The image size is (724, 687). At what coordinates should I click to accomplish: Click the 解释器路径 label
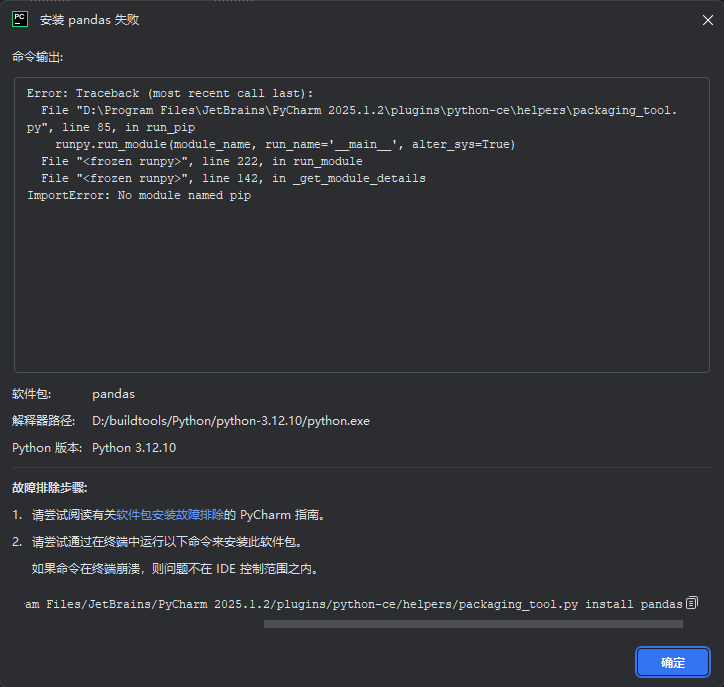[43, 421]
